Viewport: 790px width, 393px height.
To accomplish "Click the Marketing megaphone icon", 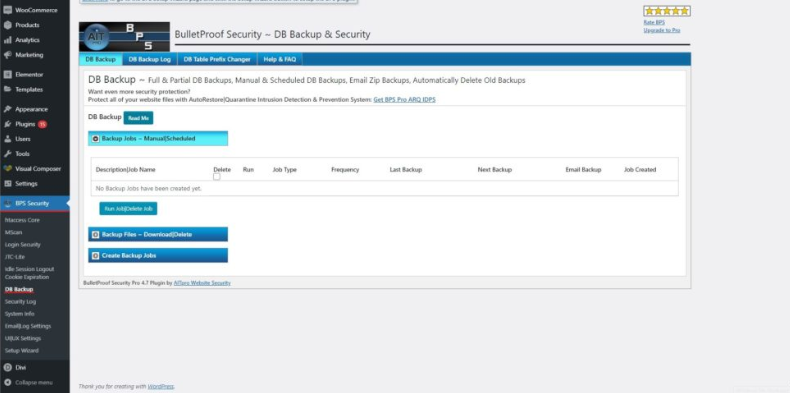I will pos(8,55).
